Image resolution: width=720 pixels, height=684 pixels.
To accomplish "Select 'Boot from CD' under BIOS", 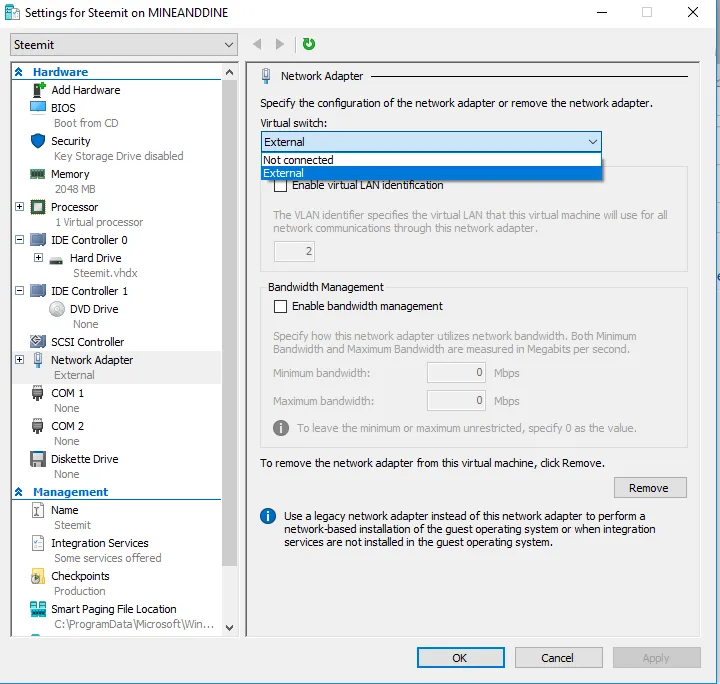I will [86, 123].
